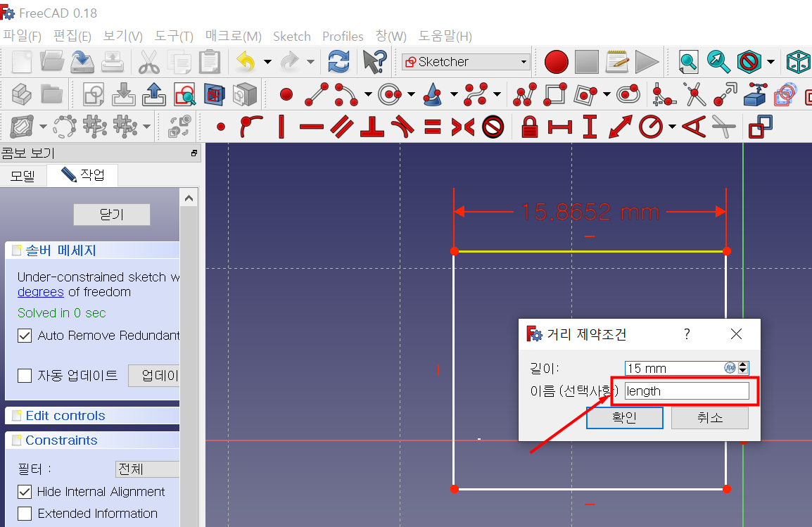Select the Create circle tool
The image size is (812, 527).
coord(390,95)
